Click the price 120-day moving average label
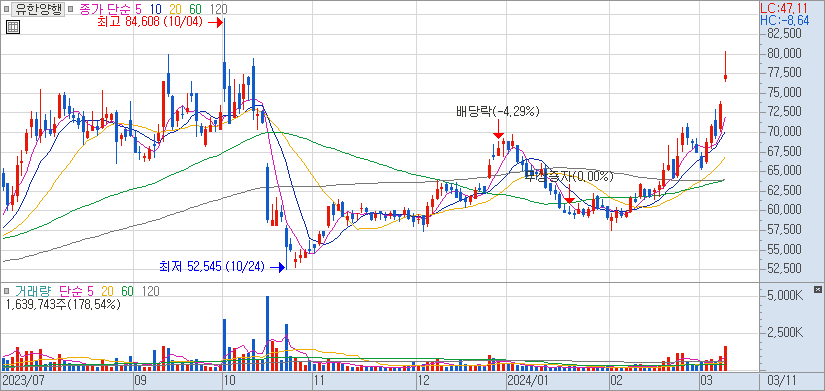 click(x=218, y=9)
